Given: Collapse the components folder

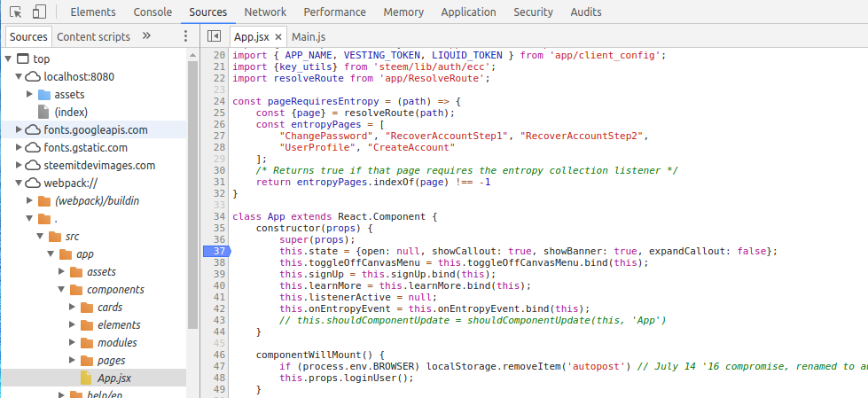Looking at the screenshot, I should tap(61, 289).
